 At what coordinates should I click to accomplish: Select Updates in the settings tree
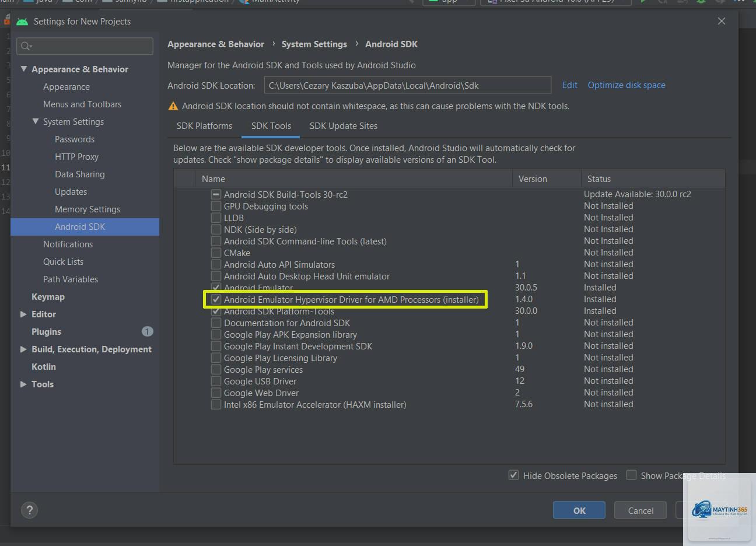click(x=71, y=191)
